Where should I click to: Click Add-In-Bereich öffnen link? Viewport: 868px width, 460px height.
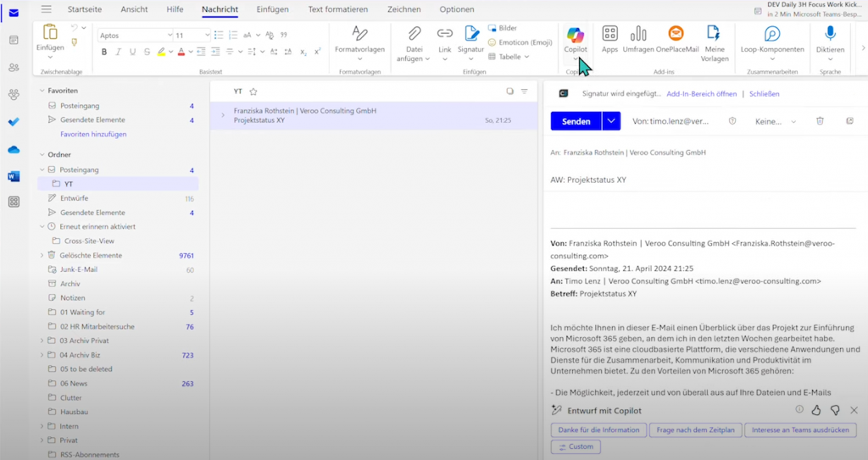click(701, 93)
